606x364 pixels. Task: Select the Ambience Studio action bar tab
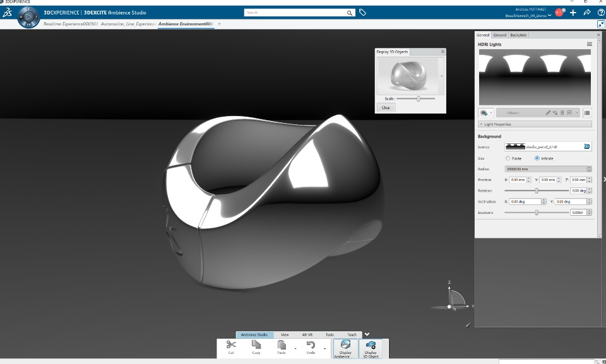point(254,334)
